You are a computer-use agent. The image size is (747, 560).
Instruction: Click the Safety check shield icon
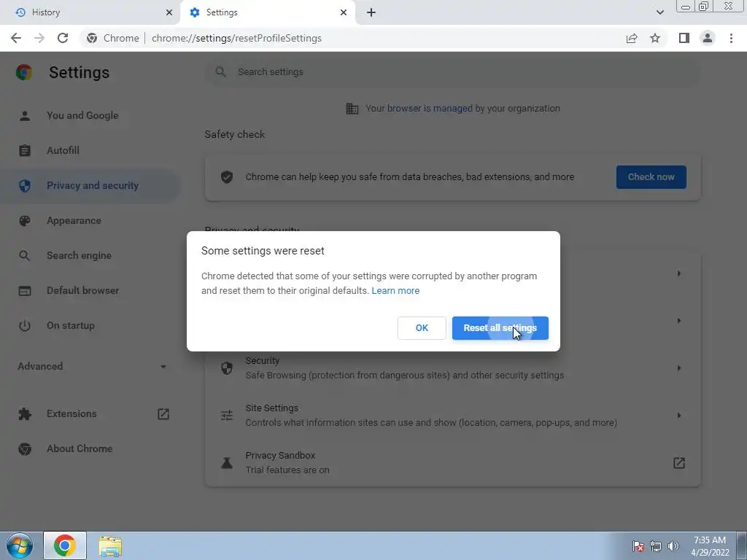[227, 177]
